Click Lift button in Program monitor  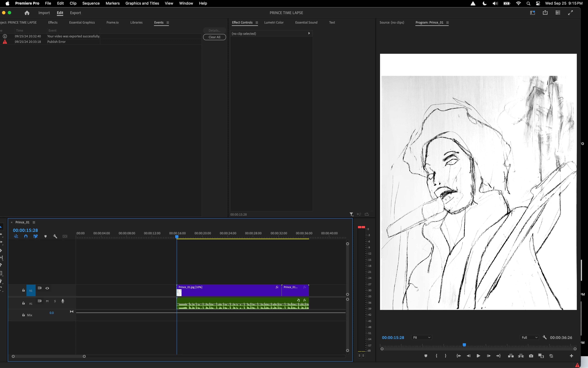(511, 356)
